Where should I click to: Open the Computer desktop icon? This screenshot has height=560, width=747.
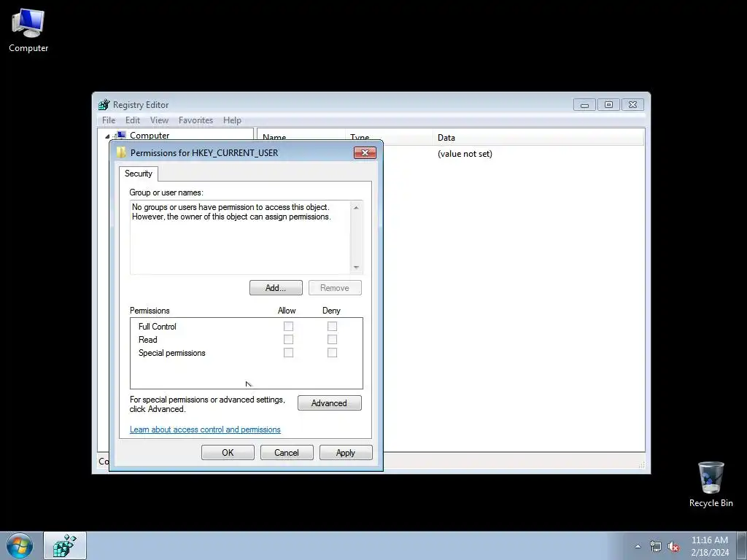point(28,31)
